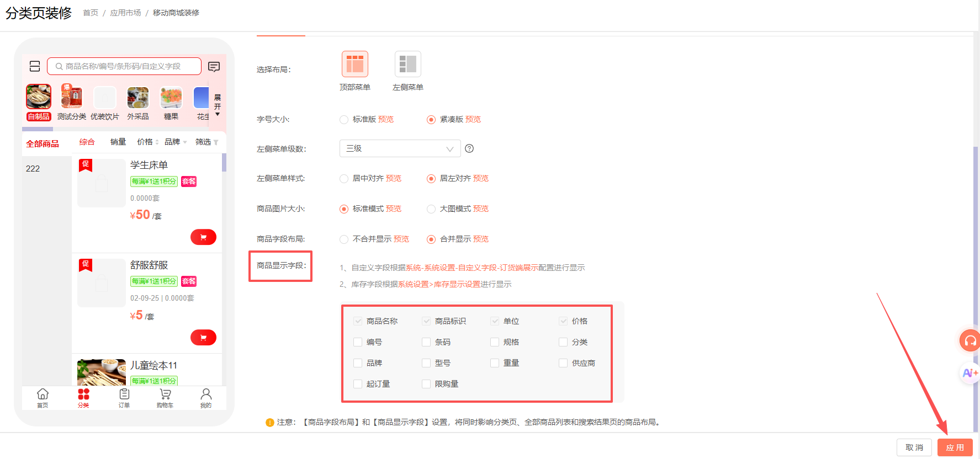Select the 外采品 category icon
The width and height of the screenshot is (980, 459).
coord(138,98)
